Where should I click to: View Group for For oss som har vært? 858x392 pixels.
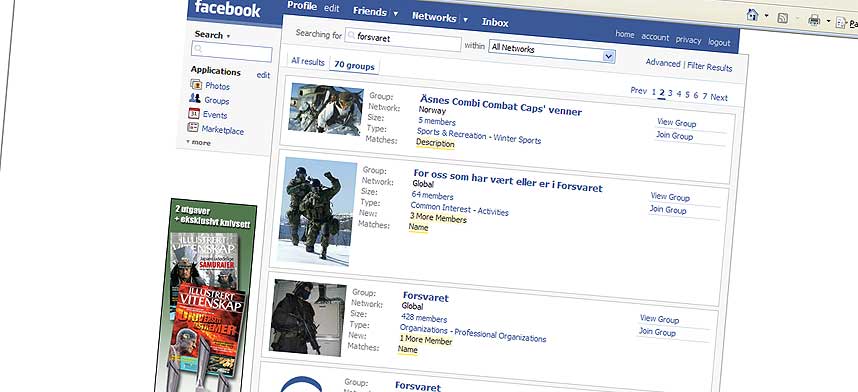tap(670, 197)
